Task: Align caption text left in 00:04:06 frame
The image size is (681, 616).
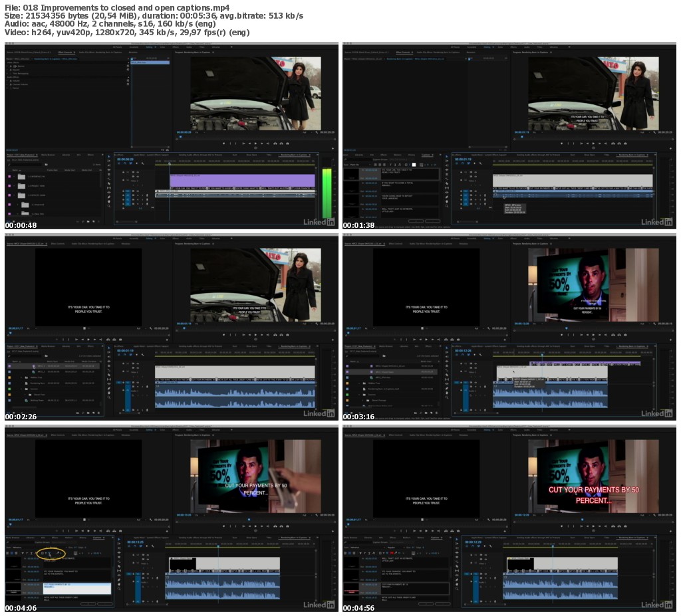Action: pos(7,554)
